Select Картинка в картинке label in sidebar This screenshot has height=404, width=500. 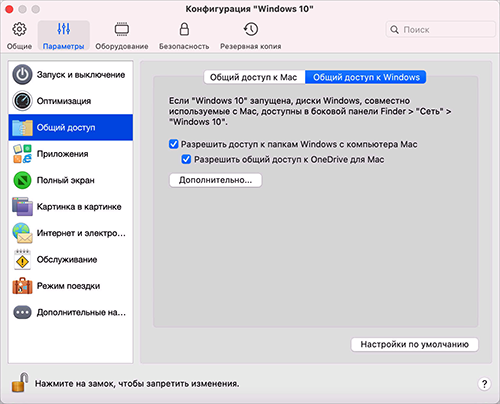click(79, 207)
